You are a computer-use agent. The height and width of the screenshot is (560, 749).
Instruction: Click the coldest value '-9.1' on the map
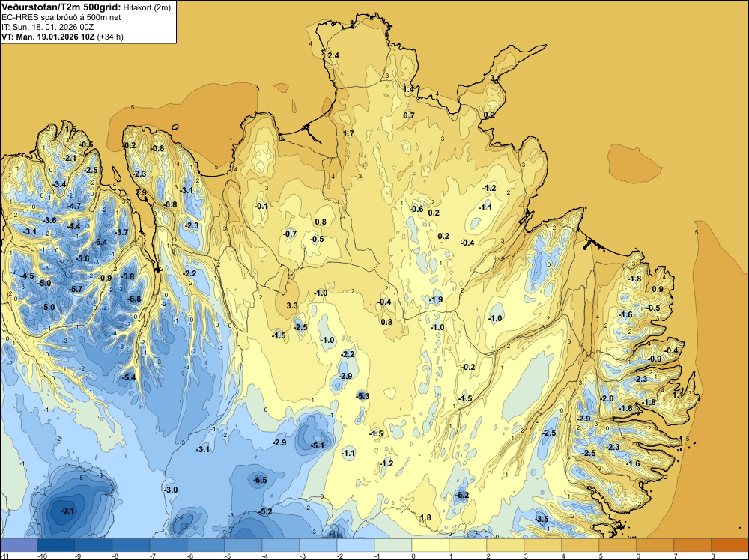coord(68,511)
